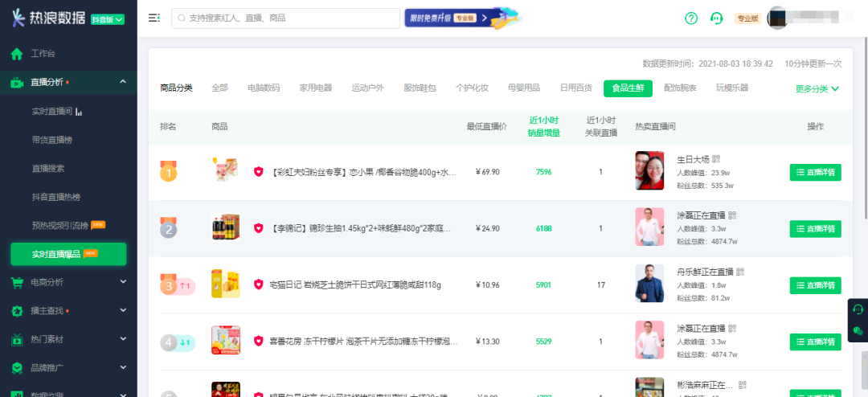
Task: Select the 全部 category tab
Action: coord(219,88)
